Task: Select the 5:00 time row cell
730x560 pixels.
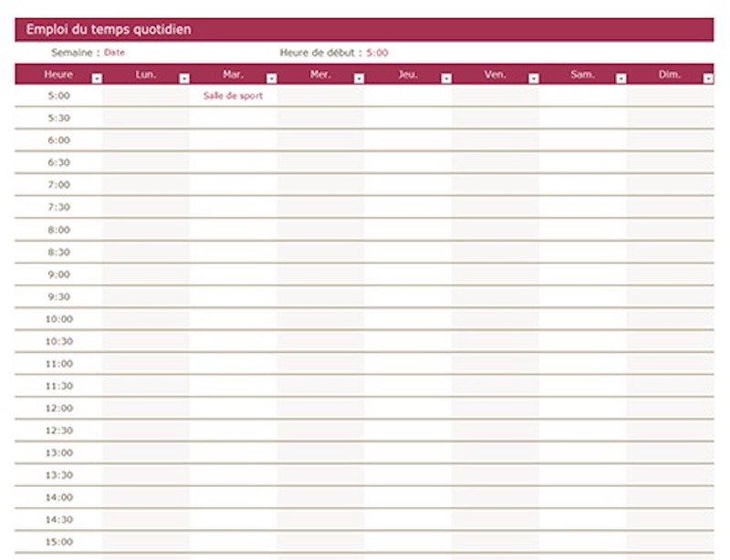Action: pyautogui.click(x=58, y=96)
